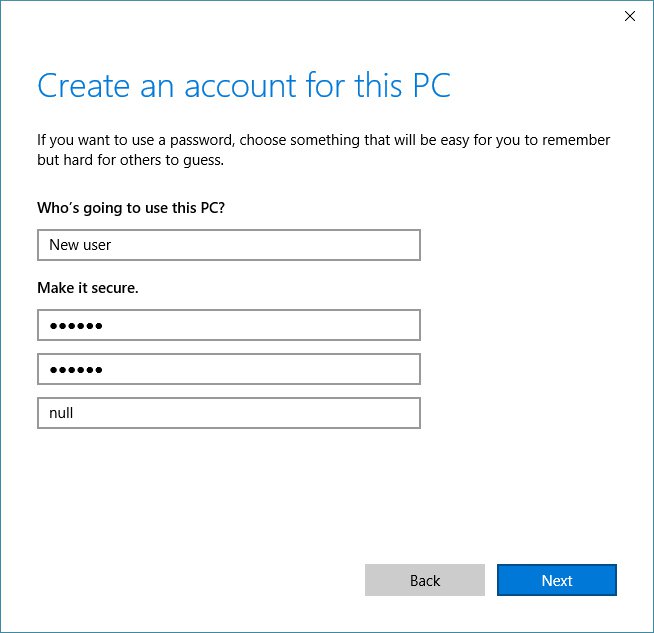Screen dimensions: 654x633
Task: Click the "Who's going to use this PC?" label
Action: 131,208
